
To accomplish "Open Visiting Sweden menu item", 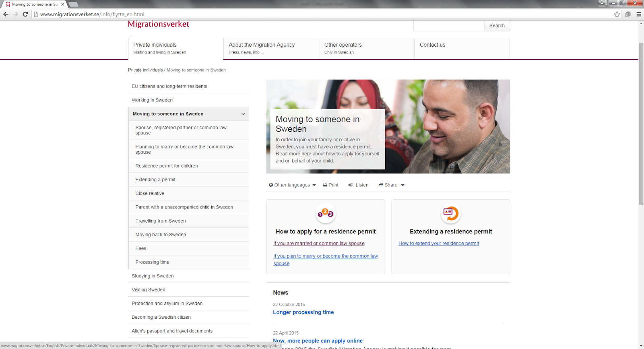I will click(x=188, y=290).
